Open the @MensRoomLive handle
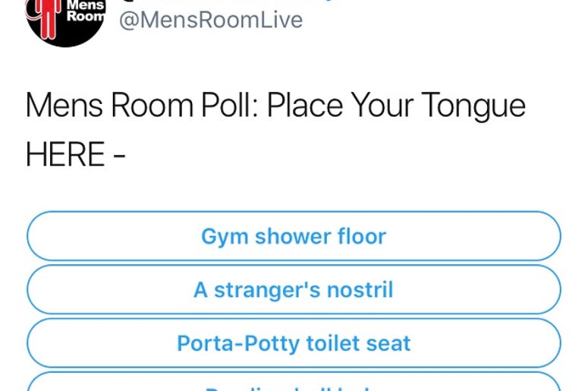 point(211,20)
